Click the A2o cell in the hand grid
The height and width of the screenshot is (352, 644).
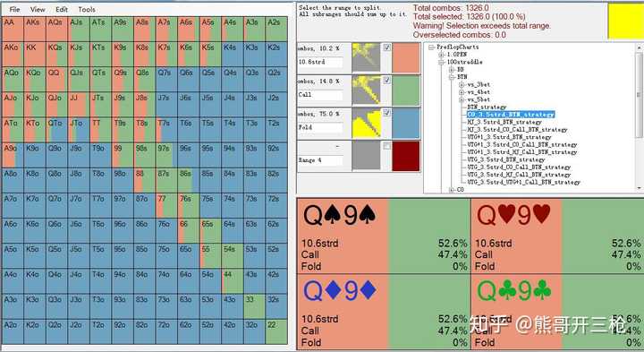(13, 331)
